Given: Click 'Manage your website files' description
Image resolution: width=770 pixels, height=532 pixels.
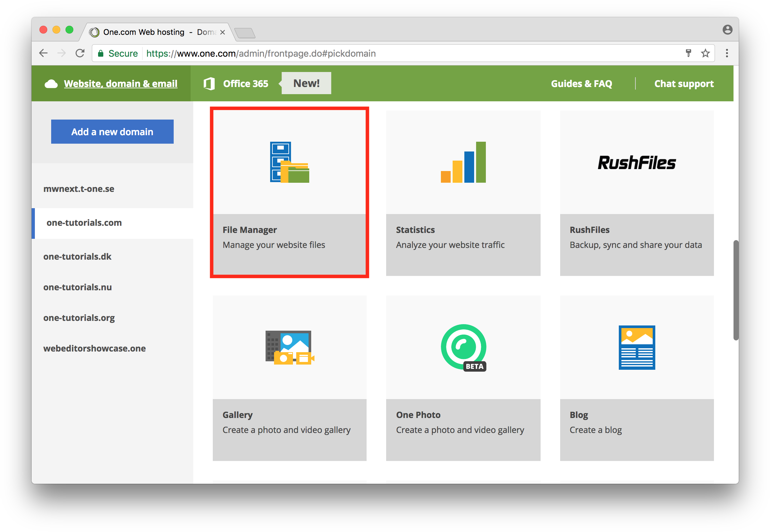Looking at the screenshot, I should (274, 245).
